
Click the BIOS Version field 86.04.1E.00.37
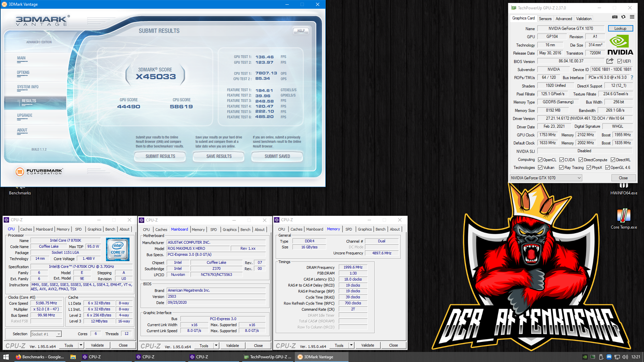coord(571,61)
